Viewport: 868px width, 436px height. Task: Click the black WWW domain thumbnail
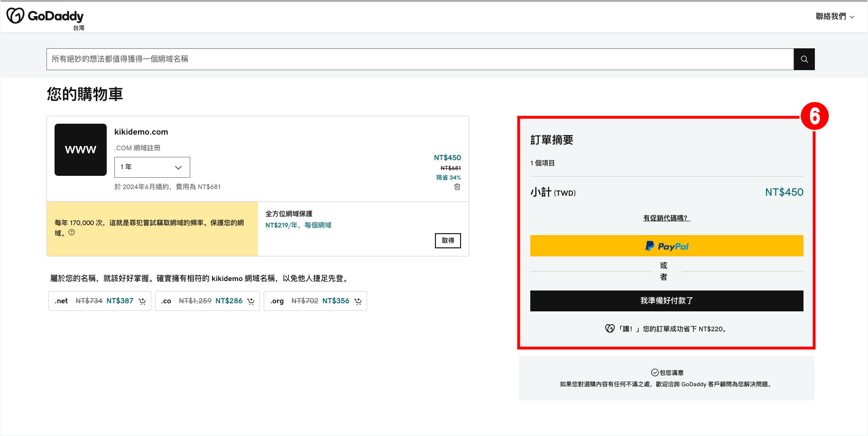click(81, 150)
